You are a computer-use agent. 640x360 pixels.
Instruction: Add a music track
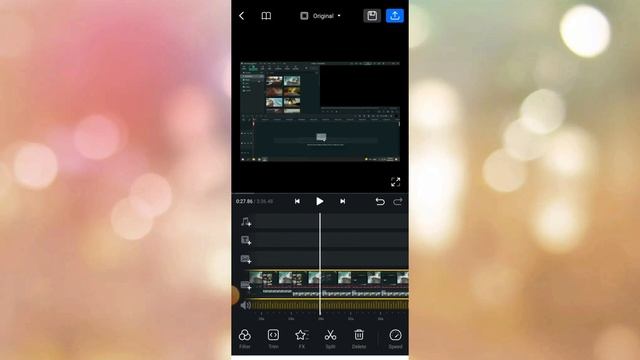coord(246,222)
